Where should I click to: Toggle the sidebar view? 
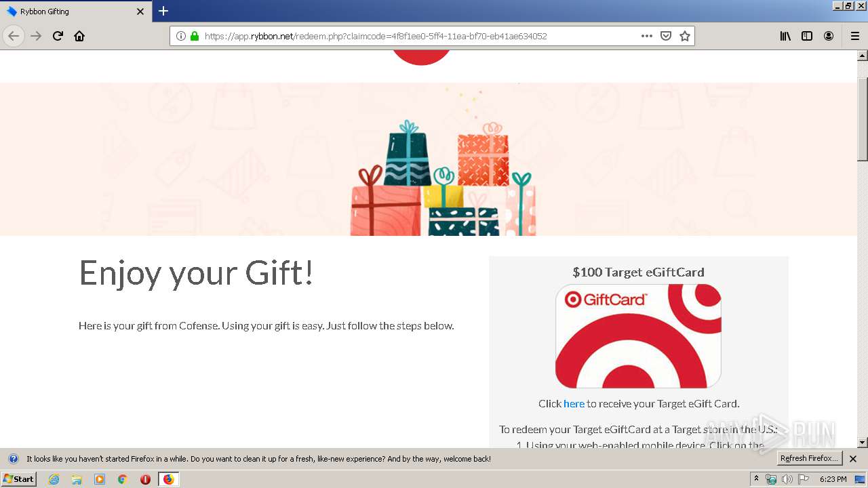807,36
